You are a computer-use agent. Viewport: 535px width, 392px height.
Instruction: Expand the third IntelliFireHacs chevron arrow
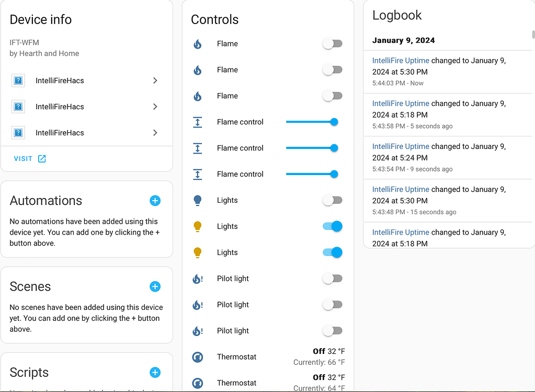pyautogui.click(x=155, y=133)
